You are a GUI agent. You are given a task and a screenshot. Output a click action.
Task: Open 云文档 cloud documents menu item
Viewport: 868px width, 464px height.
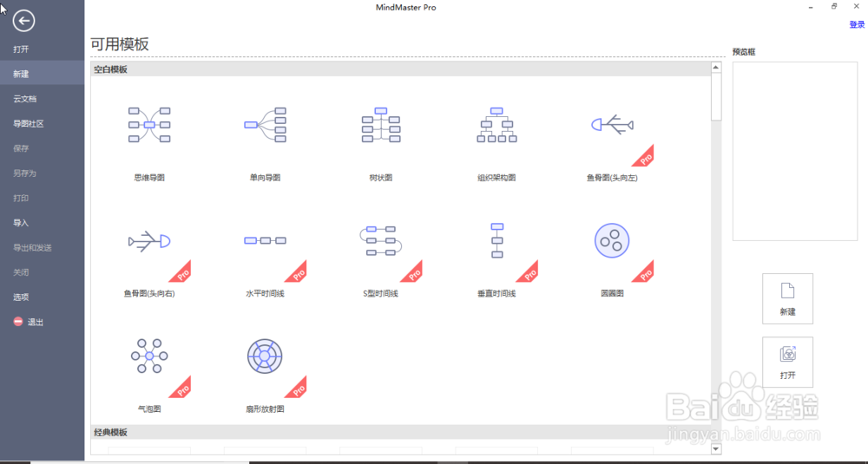click(x=42, y=99)
